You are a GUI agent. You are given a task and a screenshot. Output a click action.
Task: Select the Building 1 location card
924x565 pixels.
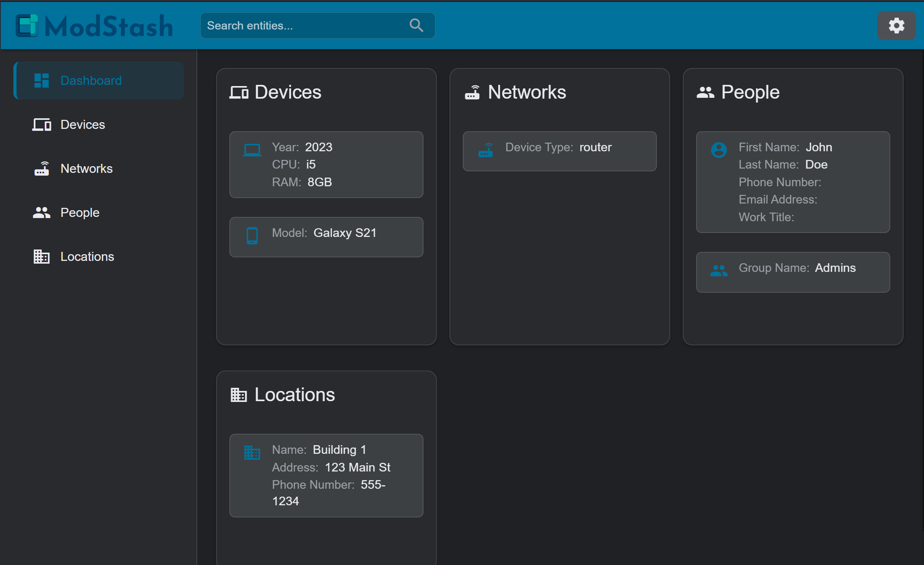point(326,475)
